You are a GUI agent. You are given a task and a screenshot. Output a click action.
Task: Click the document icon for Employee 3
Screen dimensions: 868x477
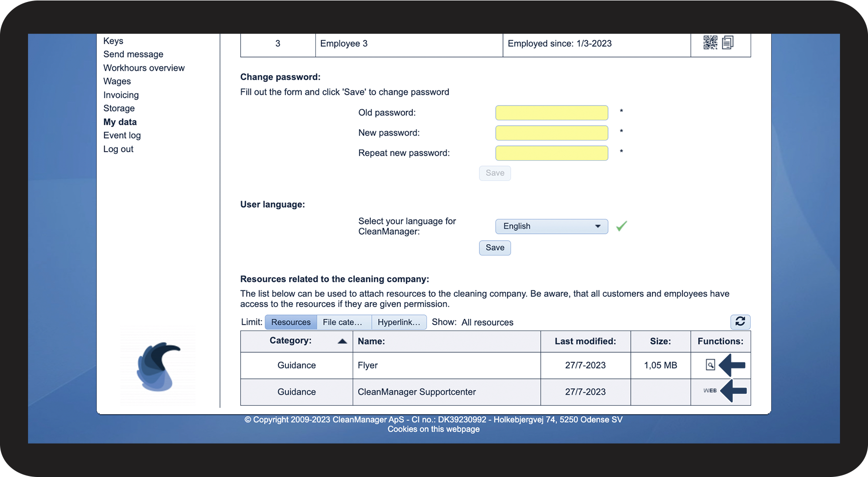(x=728, y=43)
